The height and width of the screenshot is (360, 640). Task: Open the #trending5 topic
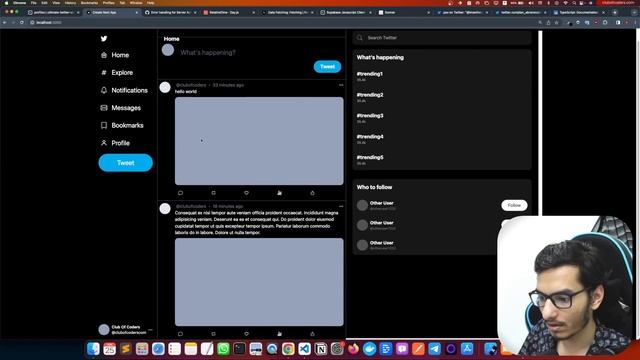click(370, 158)
